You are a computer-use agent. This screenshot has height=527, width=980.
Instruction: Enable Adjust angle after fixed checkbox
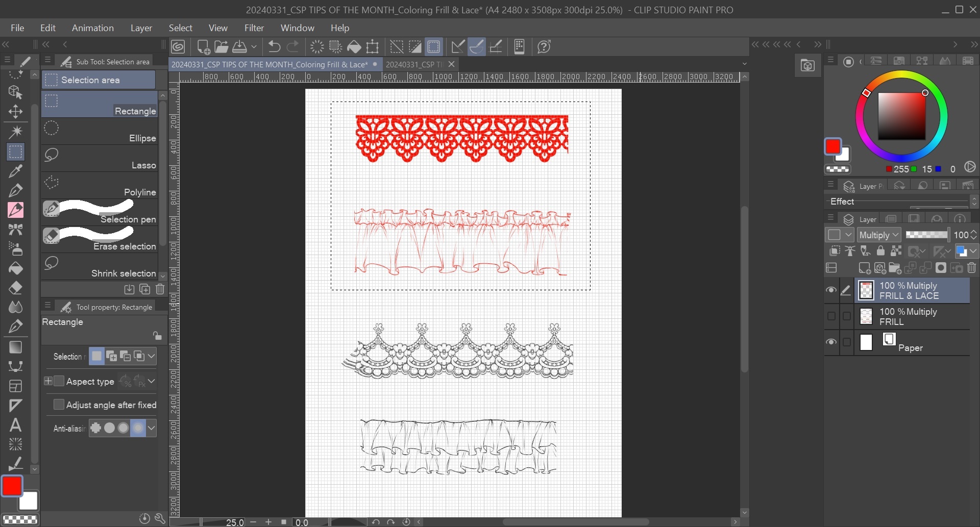pyautogui.click(x=59, y=405)
